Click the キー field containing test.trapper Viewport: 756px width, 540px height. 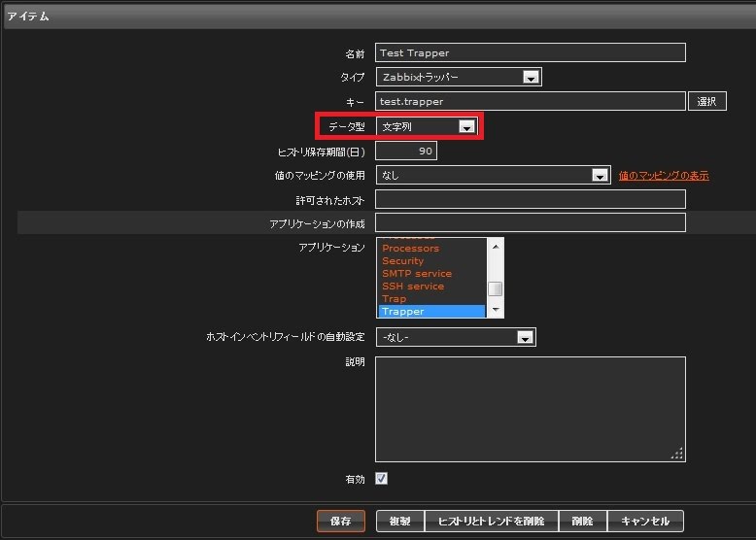(531, 101)
